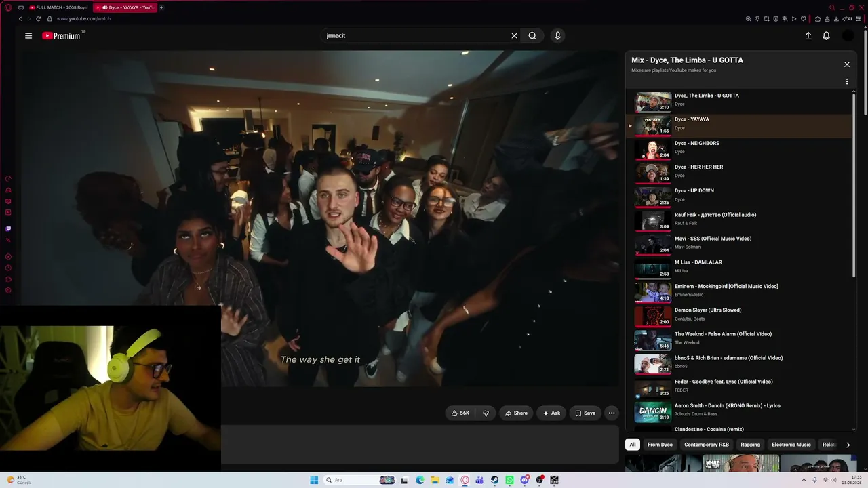This screenshot has width=868, height=488.
Task: Click the YouTube search input field
Action: [x=415, y=36]
